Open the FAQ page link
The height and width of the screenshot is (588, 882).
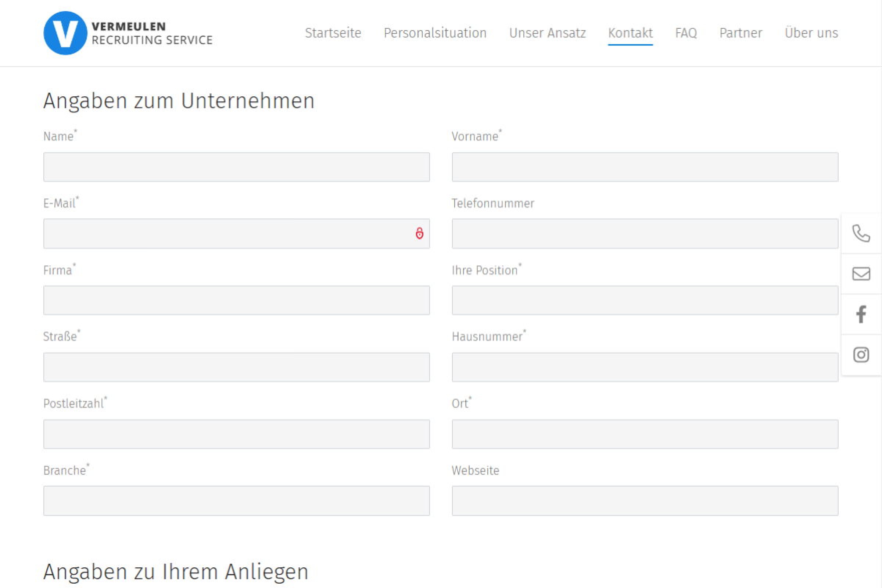tap(686, 33)
